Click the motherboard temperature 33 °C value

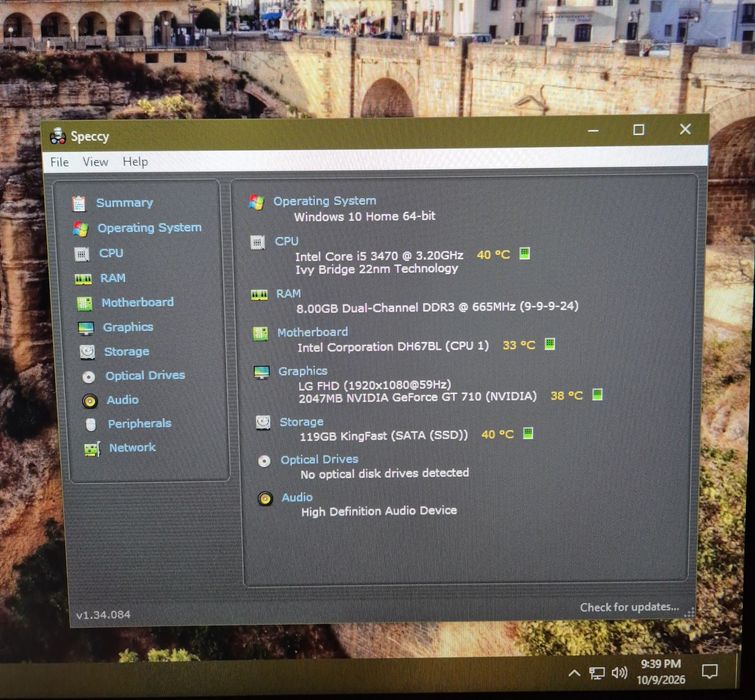pyautogui.click(x=519, y=345)
